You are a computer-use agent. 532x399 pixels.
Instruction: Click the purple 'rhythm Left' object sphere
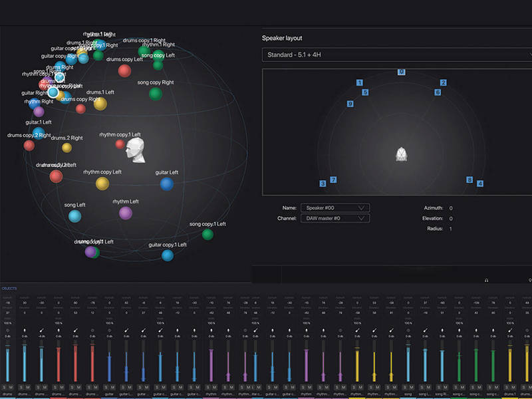click(x=125, y=213)
